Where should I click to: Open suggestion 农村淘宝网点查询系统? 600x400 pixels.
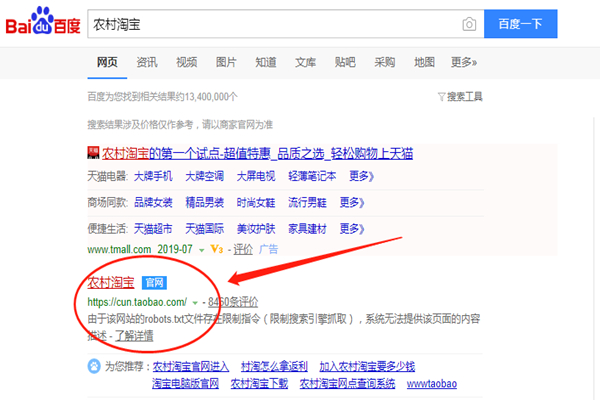(x=347, y=384)
